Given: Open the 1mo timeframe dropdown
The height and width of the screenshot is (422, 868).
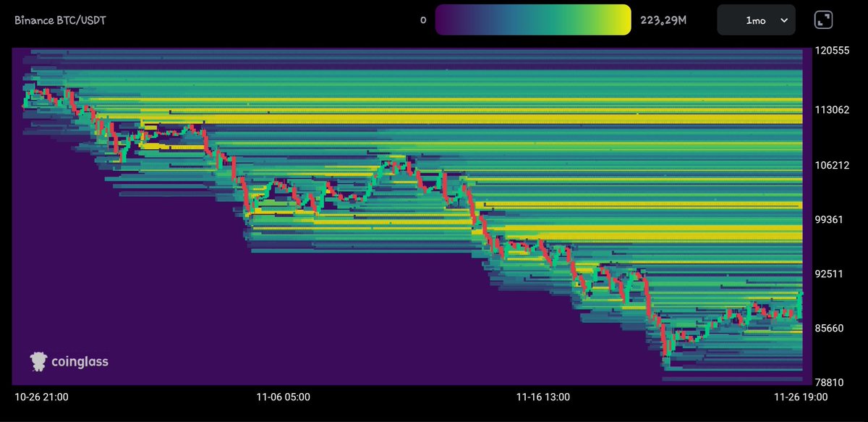Looking at the screenshot, I should click(756, 20).
